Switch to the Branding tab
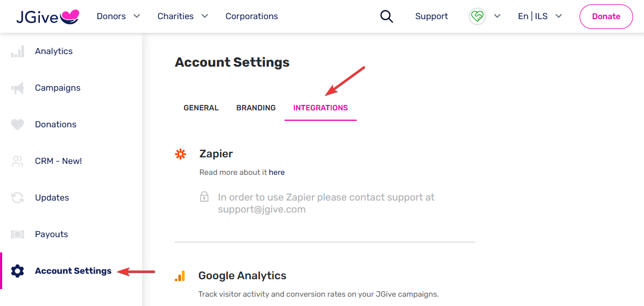 click(x=256, y=108)
